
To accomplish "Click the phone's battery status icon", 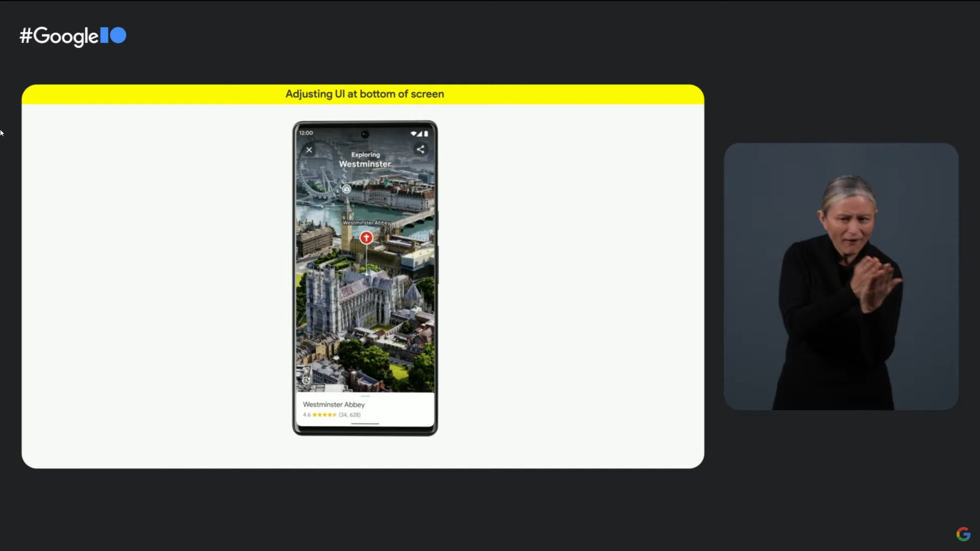I will click(426, 134).
